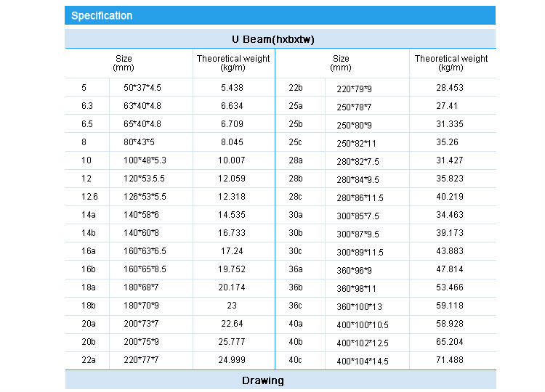This screenshot has height=392, width=545.
Task: Select the 22b model label
Action: 296,88
